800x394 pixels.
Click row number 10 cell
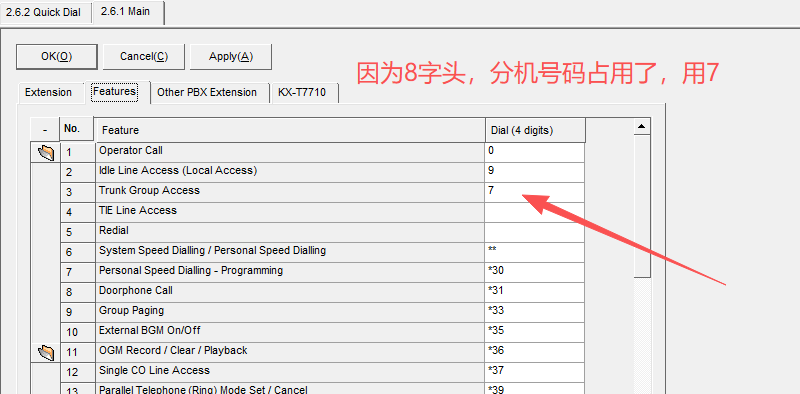(x=78, y=332)
